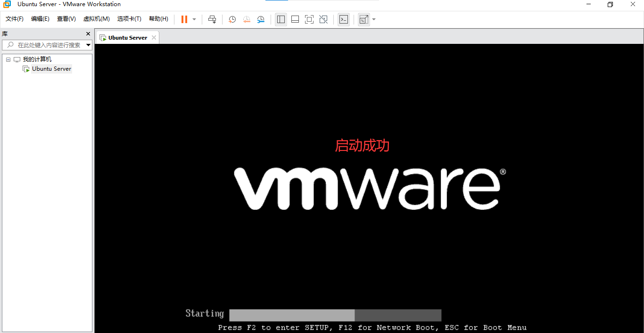This screenshot has height=333, width=644.
Task: Select 我的计算机 in the library tree
Action: point(37,59)
